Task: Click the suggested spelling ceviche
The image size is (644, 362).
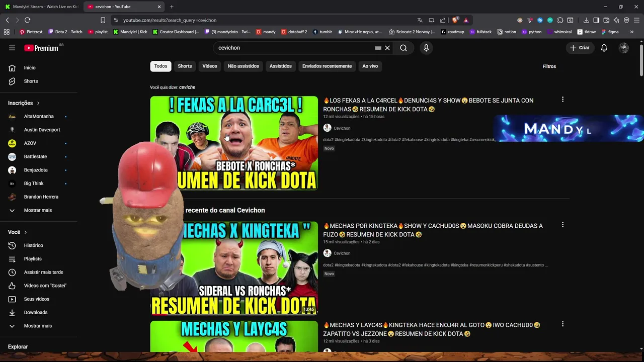Action: pyautogui.click(x=187, y=87)
